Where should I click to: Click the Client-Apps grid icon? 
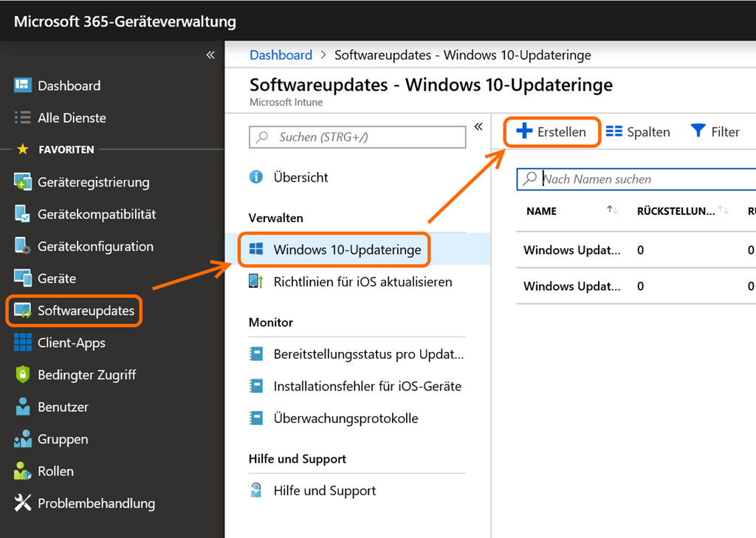point(23,343)
